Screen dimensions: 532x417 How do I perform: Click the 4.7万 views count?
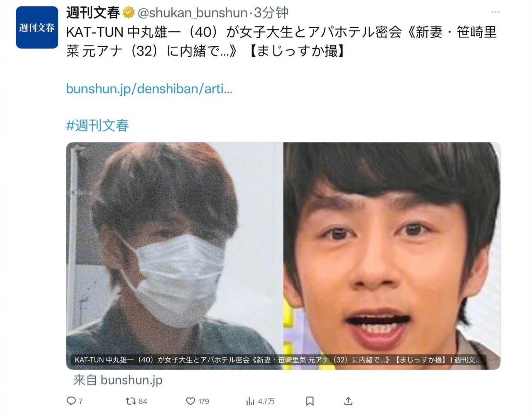(x=266, y=402)
